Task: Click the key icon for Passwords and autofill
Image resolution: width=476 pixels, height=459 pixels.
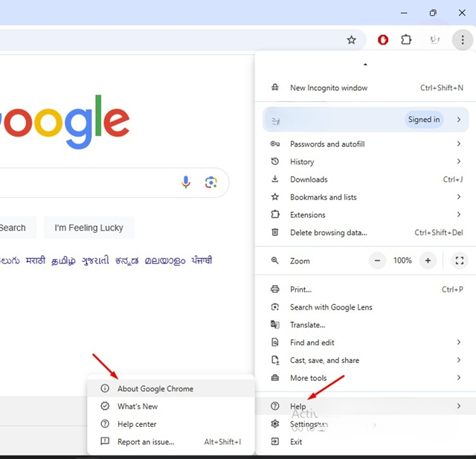Action: click(274, 144)
